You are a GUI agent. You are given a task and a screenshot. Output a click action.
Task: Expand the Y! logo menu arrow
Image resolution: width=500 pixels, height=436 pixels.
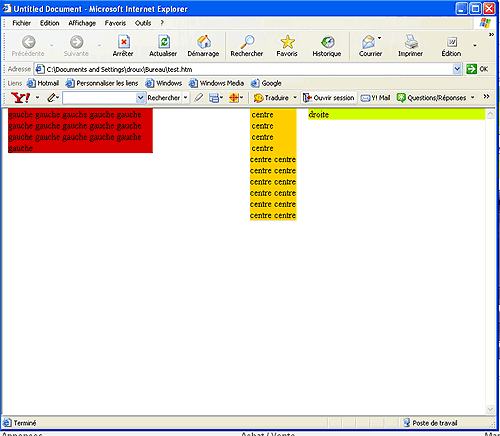tap(37, 98)
